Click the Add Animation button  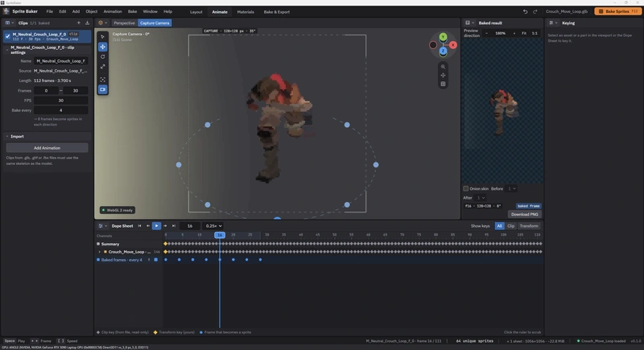(47, 148)
